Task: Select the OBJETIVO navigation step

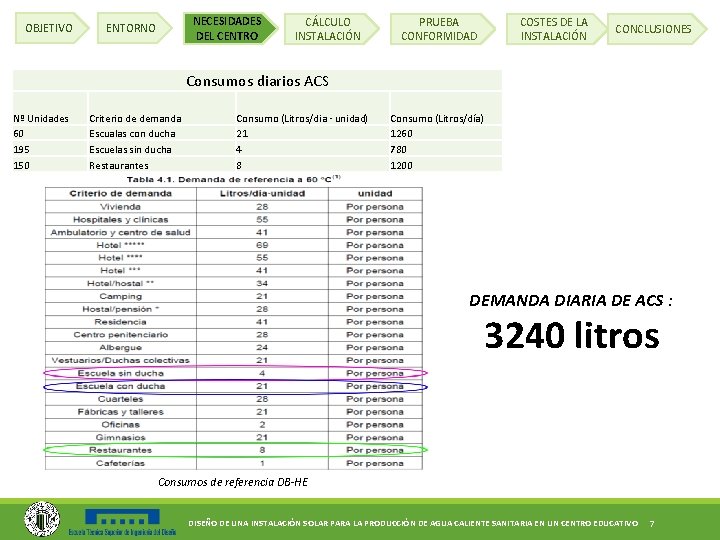Action: (51, 28)
